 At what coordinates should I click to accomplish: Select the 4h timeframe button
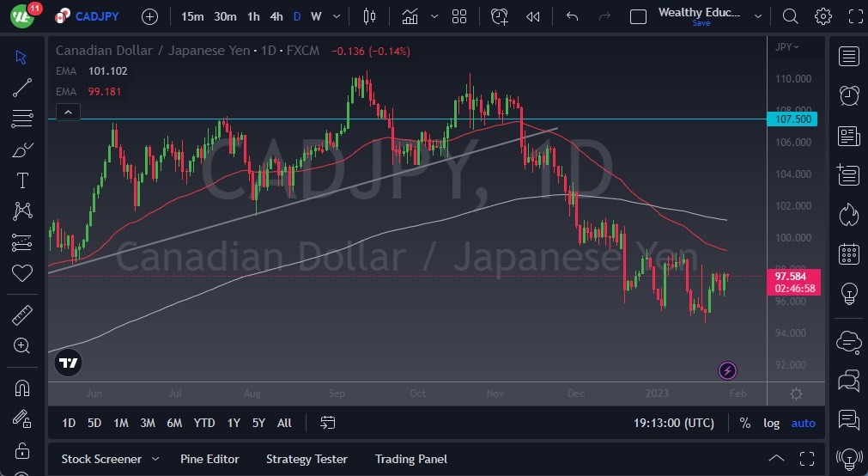tap(276, 16)
